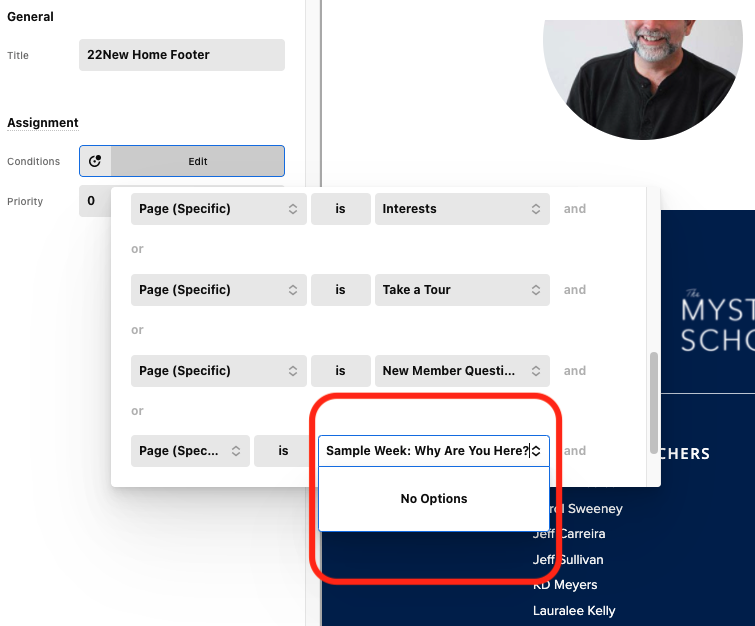Open the Interests page dropdown
This screenshot has height=626, width=755.
[462, 209]
